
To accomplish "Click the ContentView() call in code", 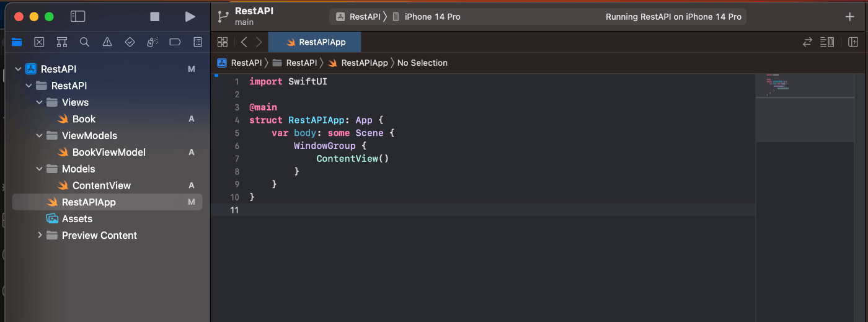I will point(352,159).
